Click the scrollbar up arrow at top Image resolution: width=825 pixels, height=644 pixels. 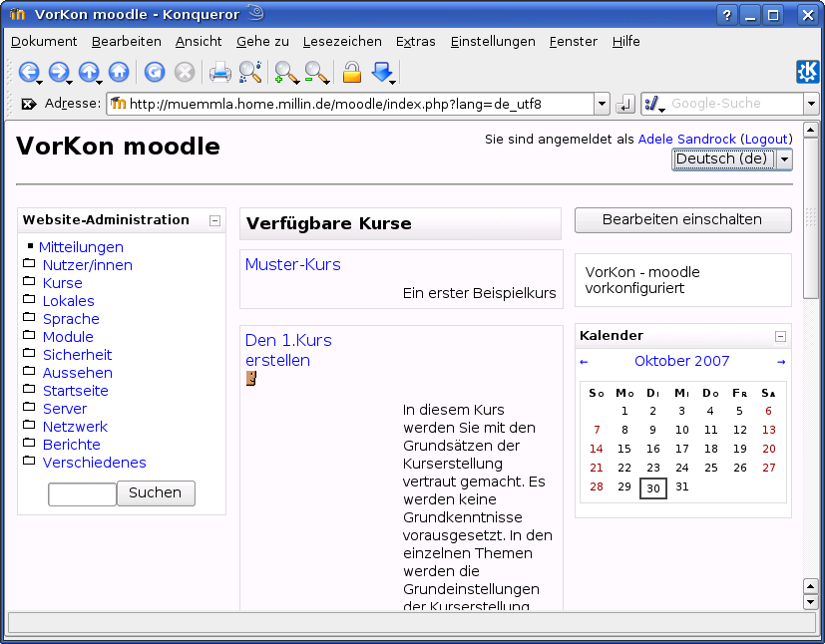[x=810, y=130]
